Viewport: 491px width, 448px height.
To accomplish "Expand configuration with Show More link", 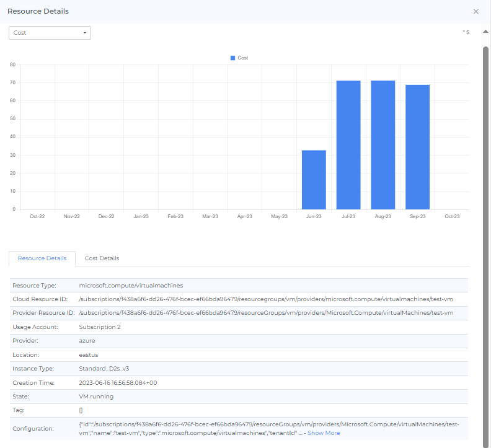I will tap(324, 433).
